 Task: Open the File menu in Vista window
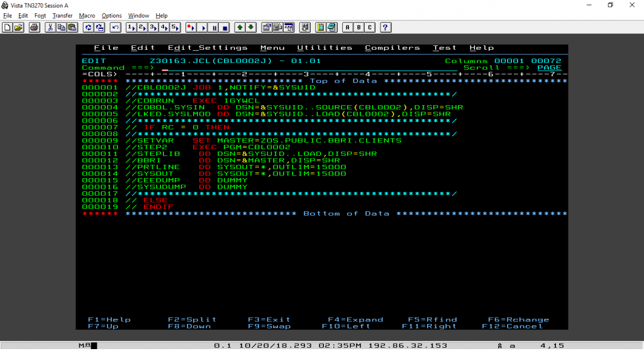8,16
